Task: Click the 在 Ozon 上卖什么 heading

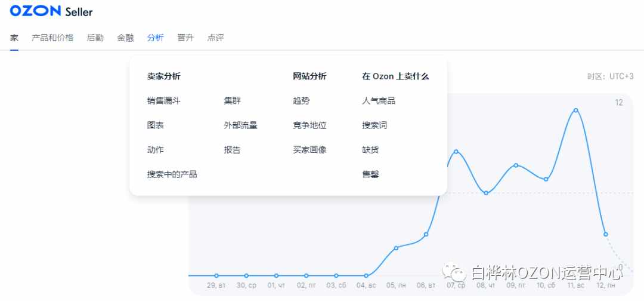Action: [x=395, y=76]
